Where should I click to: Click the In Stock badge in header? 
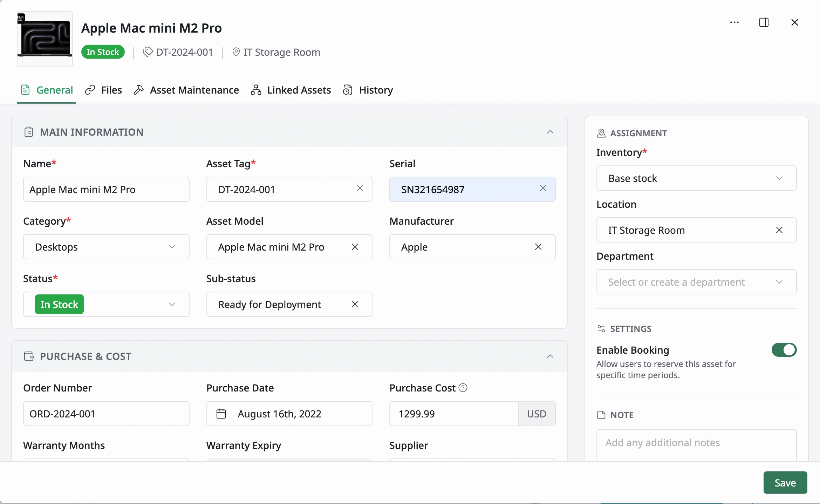[x=103, y=52]
